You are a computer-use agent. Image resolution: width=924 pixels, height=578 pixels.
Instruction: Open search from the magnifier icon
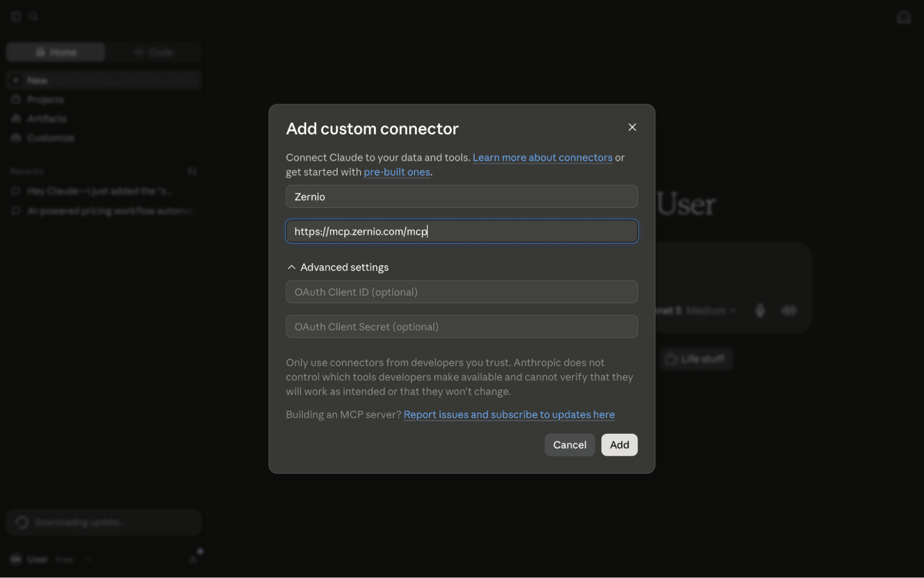pyautogui.click(x=33, y=17)
